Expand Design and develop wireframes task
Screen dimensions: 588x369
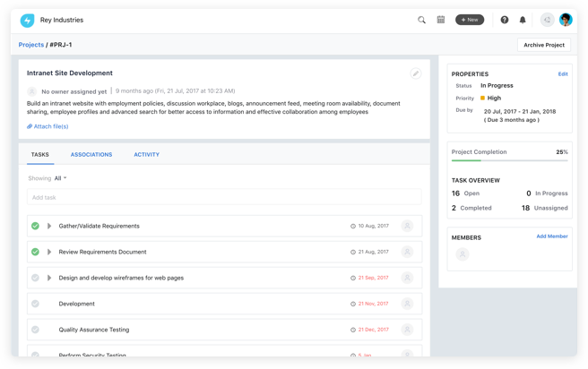[49, 279]
